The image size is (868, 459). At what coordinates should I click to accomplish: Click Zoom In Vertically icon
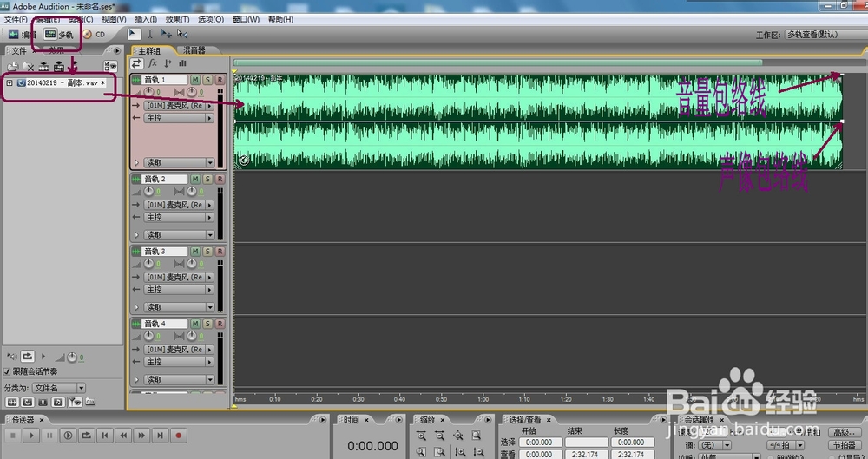[459, 452]
